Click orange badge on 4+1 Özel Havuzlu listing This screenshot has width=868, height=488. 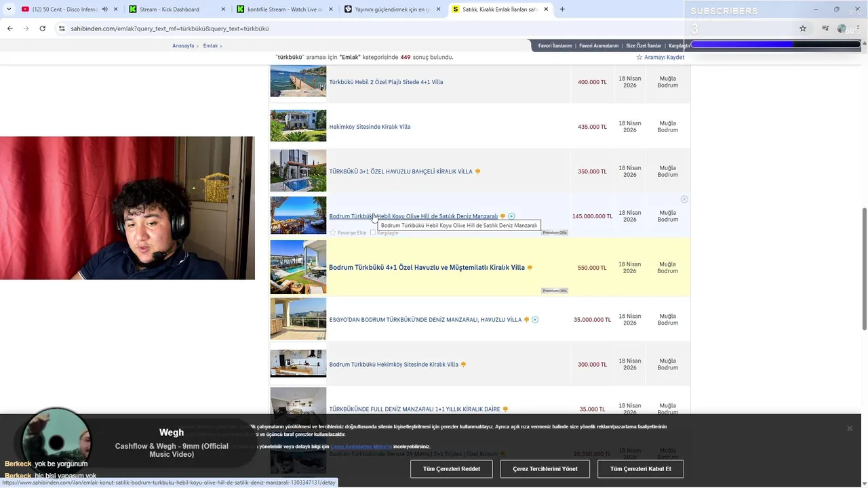(x=530, y=268)
